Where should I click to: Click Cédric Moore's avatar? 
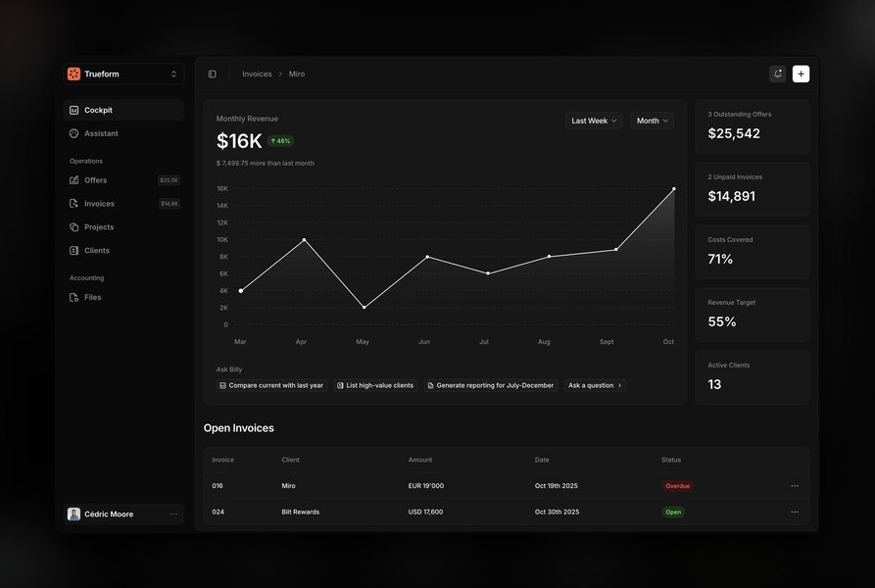73,514
